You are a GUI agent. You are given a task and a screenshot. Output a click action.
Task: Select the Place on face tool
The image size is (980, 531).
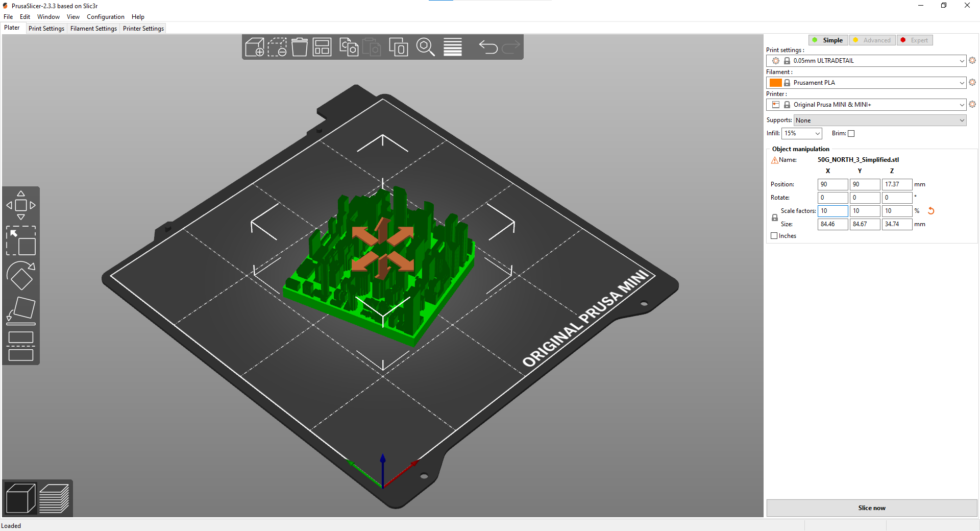[x=21, y=311]
